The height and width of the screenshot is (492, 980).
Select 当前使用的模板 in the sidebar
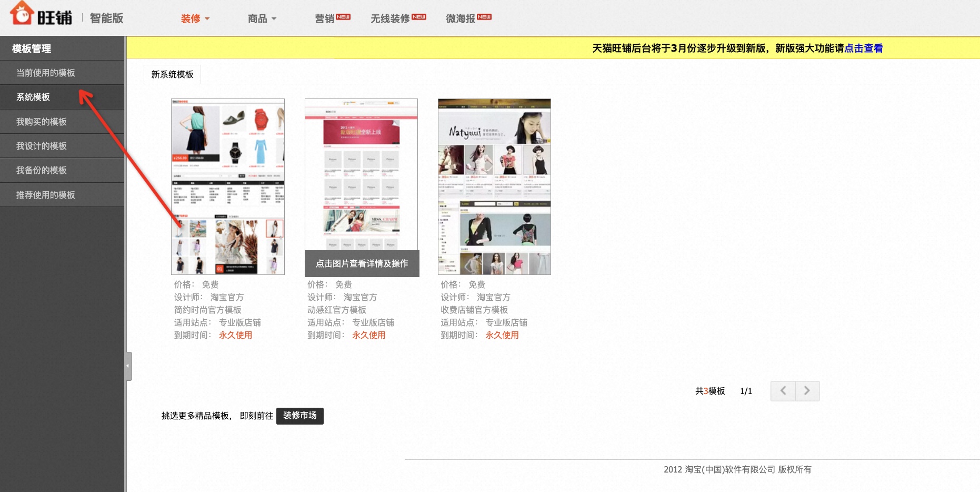62,73
